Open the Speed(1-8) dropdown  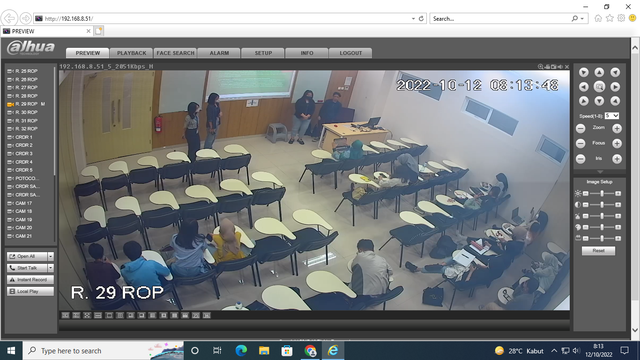(612, 116)
